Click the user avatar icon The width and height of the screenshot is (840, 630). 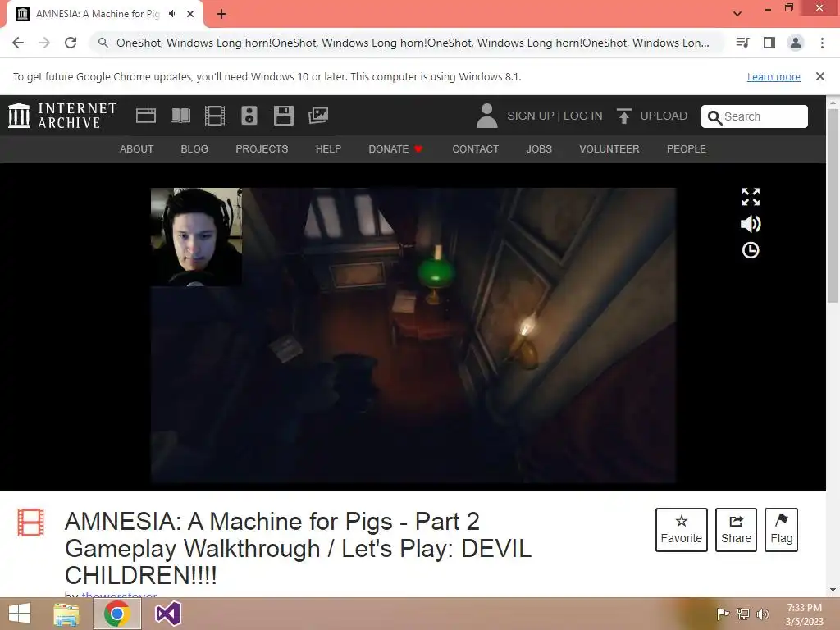pos(486,116)
